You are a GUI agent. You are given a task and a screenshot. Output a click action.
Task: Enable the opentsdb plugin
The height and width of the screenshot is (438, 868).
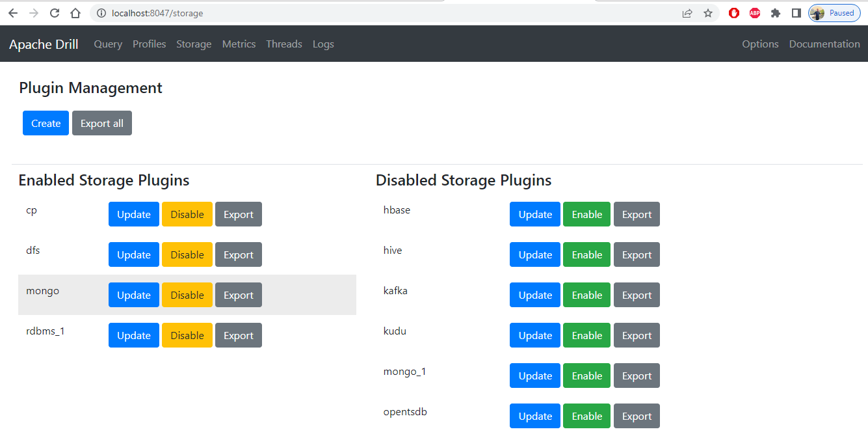click(x=587, y=416)
